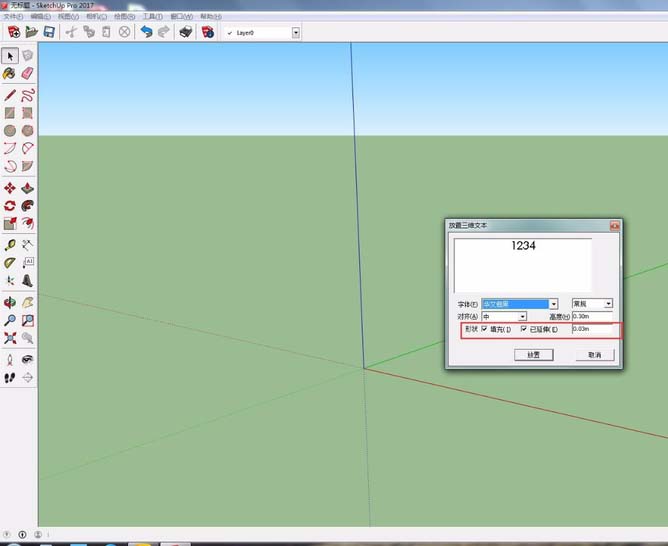The height and width of the screenshot is (546, 668).
Task: Click the Erase circled-X toolbar icon
Action: [x=124, y=32]
